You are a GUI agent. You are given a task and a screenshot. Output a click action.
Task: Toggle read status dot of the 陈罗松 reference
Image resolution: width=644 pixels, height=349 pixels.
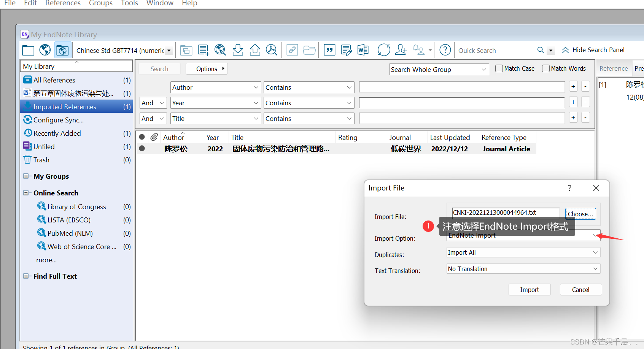[x=142, y=148]
